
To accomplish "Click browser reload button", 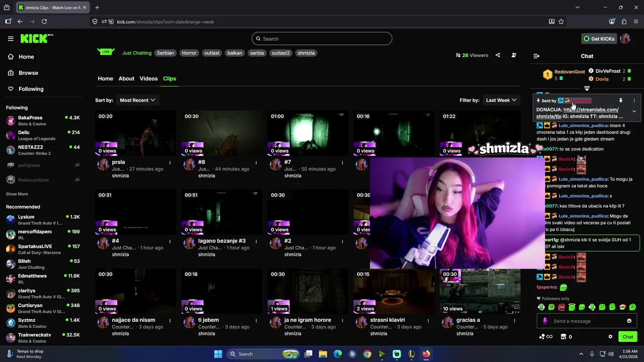I will [x=44, y=22].
